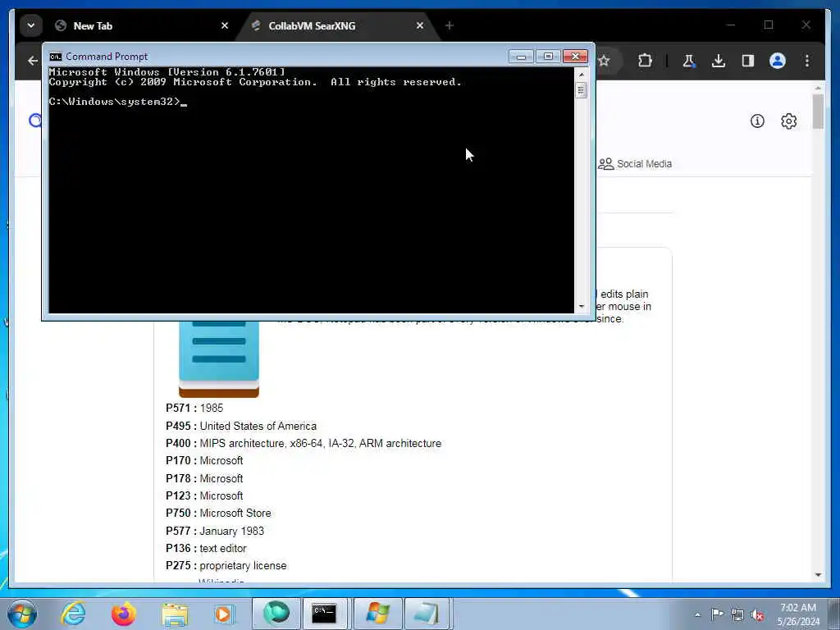The height and width of the screenshot is (630, 840).
Task: Close the New Tab tab
Action: [x=225, y=25]
